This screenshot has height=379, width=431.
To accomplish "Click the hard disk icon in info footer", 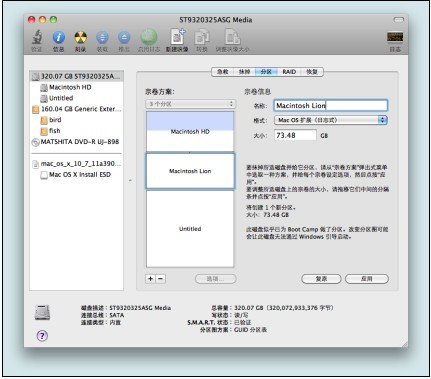I will click(x=42, y=313).
